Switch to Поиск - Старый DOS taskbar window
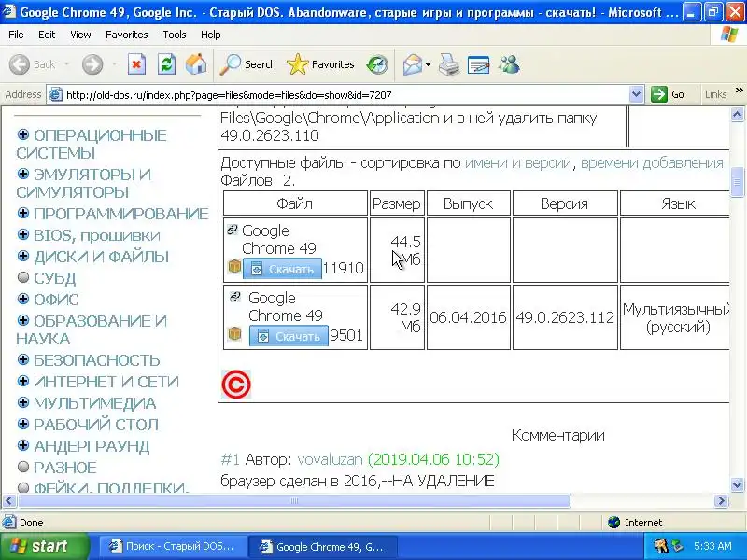The width and height of the screenshot is (747, 560). (x=172, y=546)
